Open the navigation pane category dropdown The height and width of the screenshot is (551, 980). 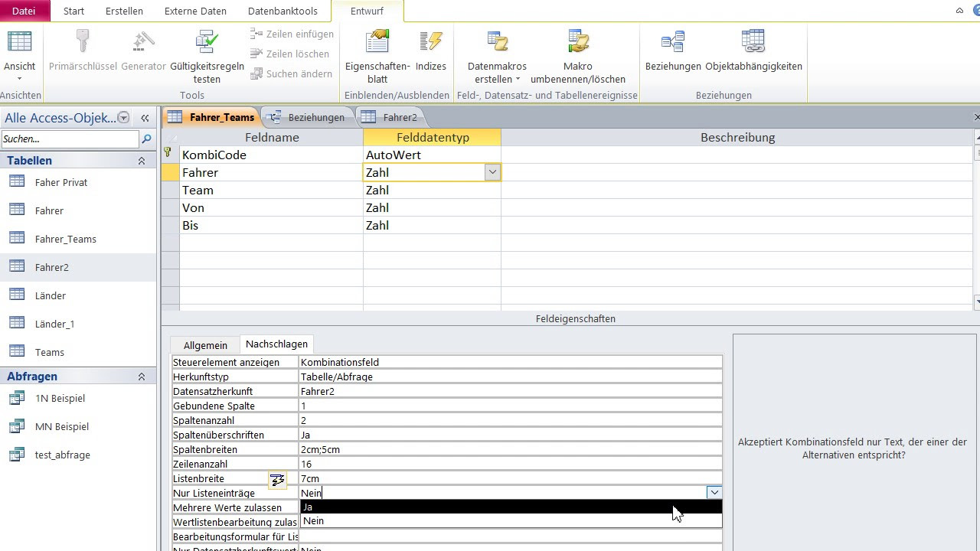coord(124,118)
